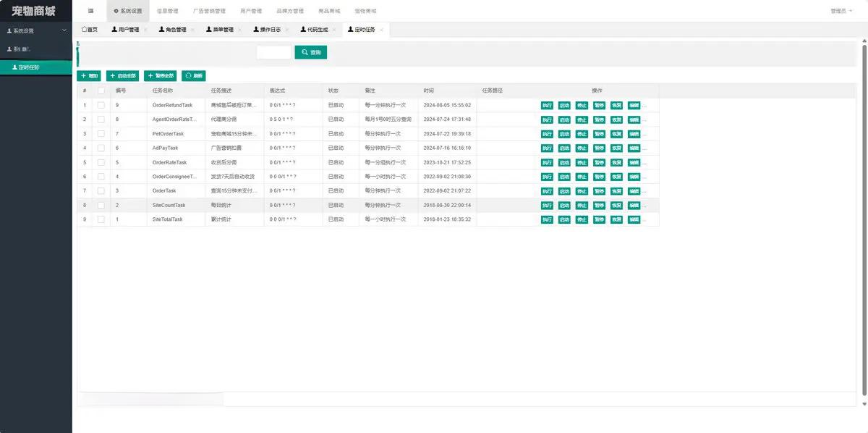Focus the search input field beside 查询

(273, 53)
